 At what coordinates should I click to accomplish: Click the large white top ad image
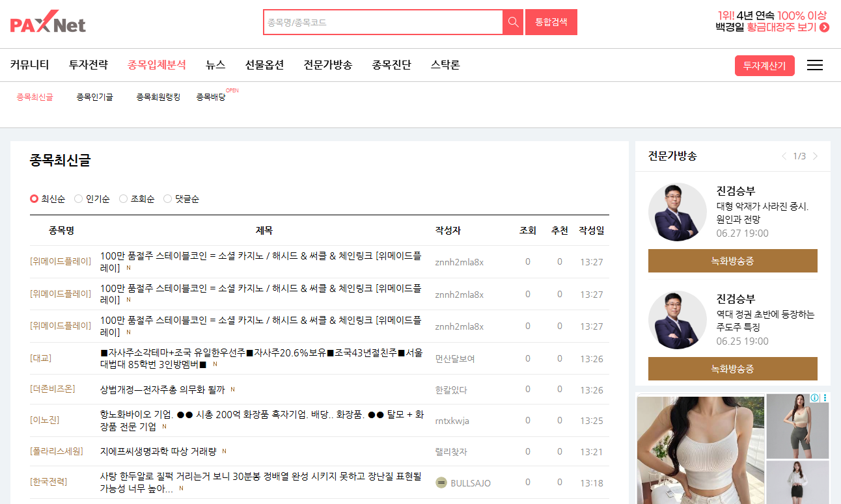700,450
